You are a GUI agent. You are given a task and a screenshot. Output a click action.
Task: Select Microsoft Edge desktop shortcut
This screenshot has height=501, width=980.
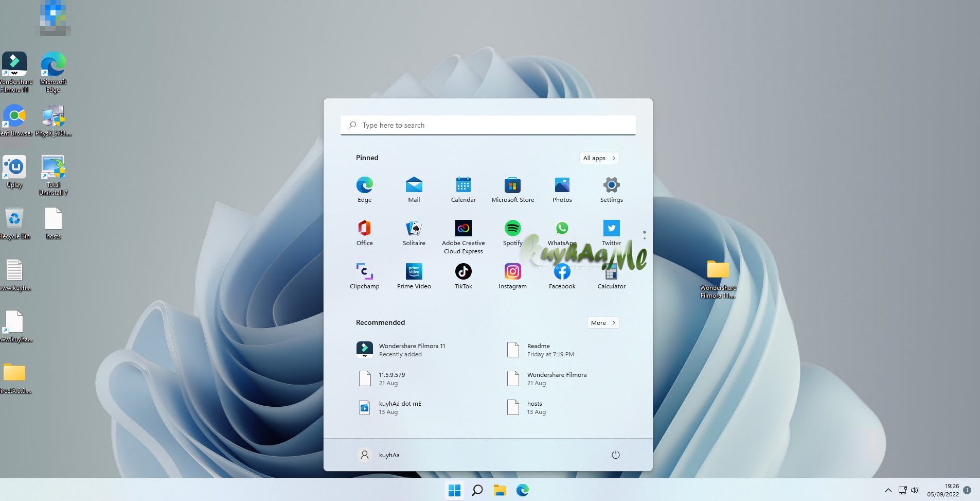point(53,72)
